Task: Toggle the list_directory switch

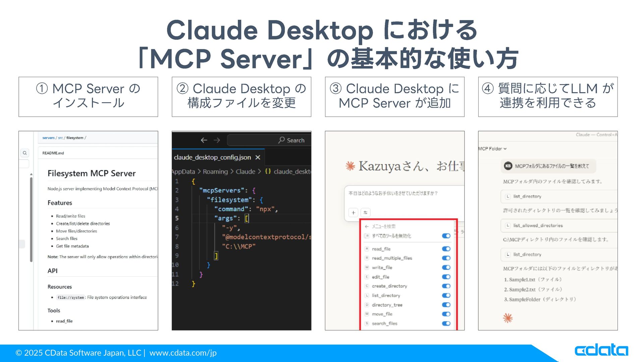Action: (x=446, y=295)
